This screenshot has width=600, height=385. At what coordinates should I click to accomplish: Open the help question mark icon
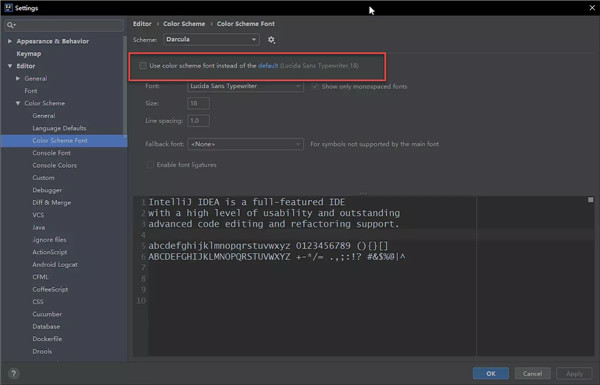13,374
